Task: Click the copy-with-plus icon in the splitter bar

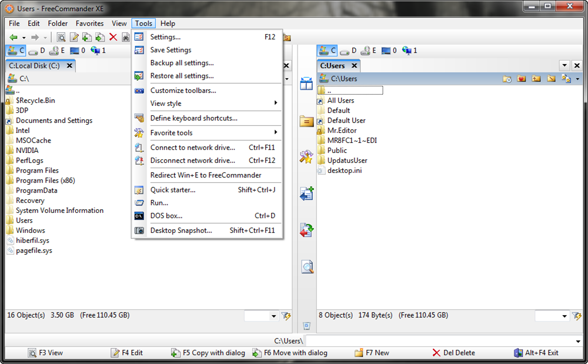Action: click(x=307, y=194)
